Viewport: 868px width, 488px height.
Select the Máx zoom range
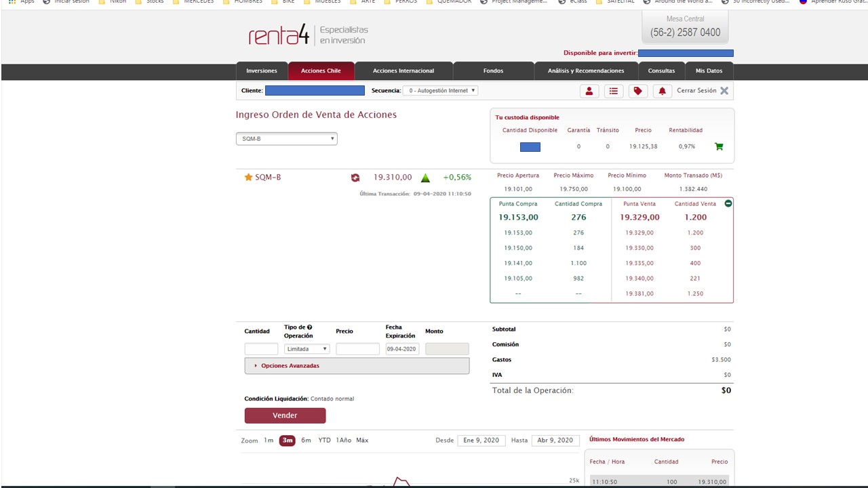(x=362, y=441)
